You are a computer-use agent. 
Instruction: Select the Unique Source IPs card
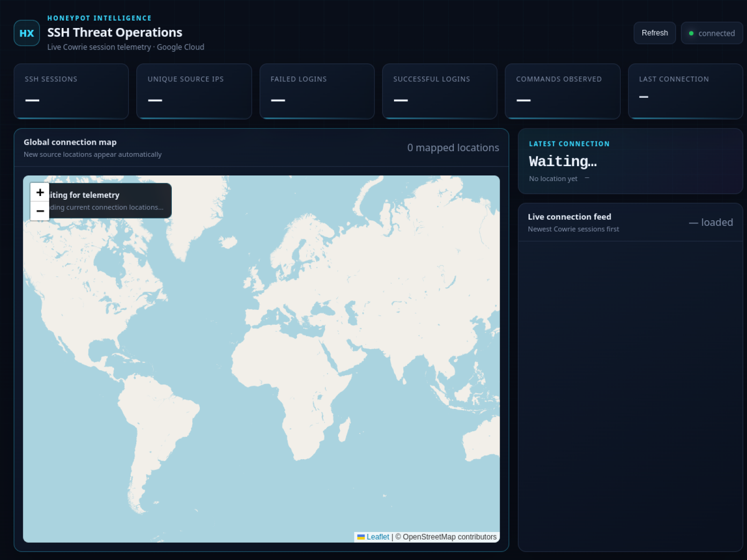tap(194, 91)
